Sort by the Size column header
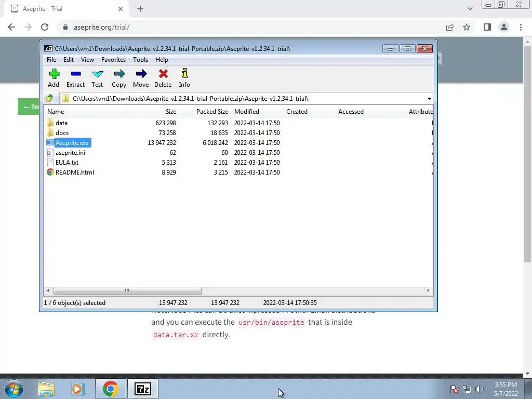This screenshot has height=399, width=532. (x=153, y=112)
